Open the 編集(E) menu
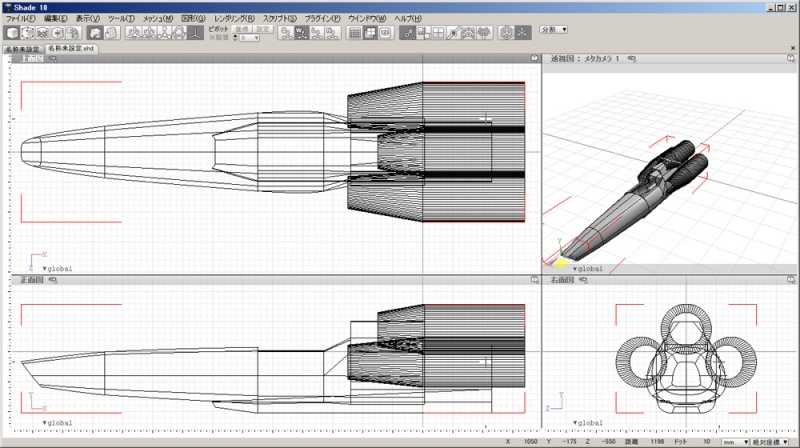 (56, 18)
